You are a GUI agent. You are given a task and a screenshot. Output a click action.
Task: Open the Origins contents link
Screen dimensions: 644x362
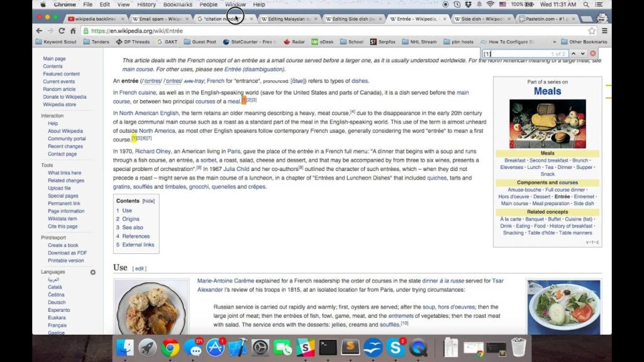(131, 219)
